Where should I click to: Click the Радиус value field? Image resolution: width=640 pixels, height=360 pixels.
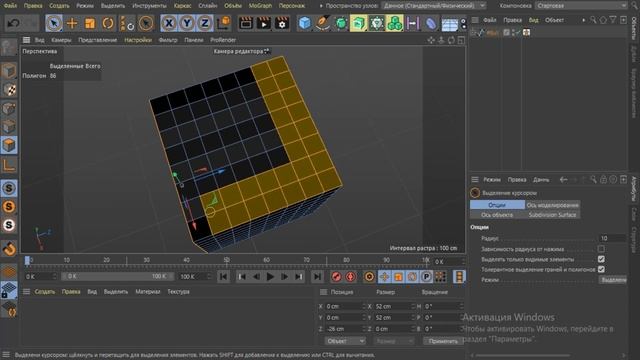612,238
